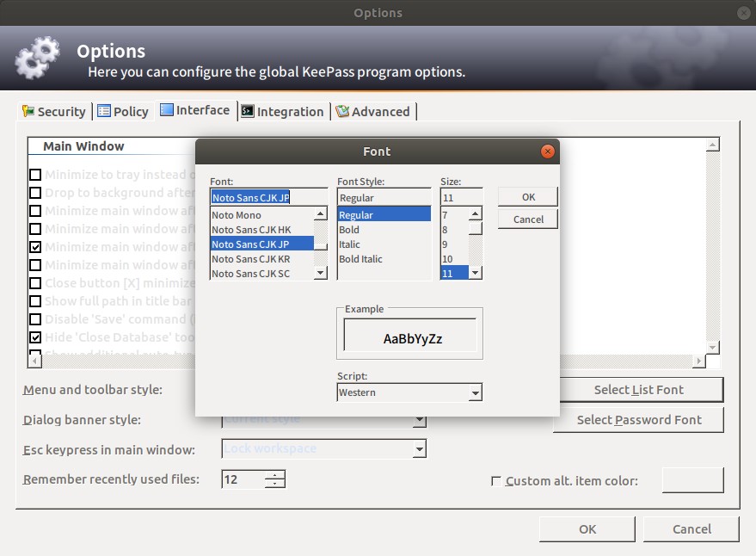The image size is (756, 556).
Task: Click the font list scroll-down arrow
Action: (321, 273)
